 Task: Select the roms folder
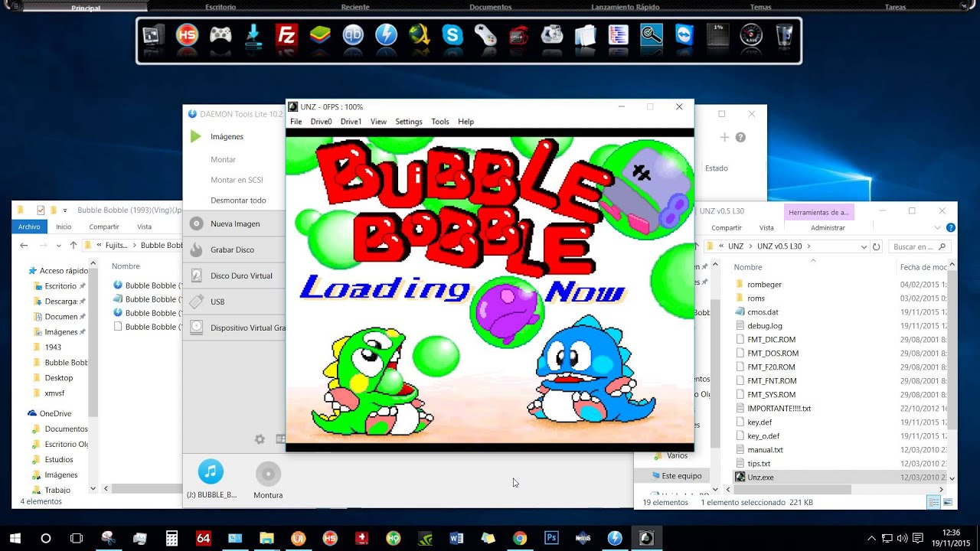756,298
